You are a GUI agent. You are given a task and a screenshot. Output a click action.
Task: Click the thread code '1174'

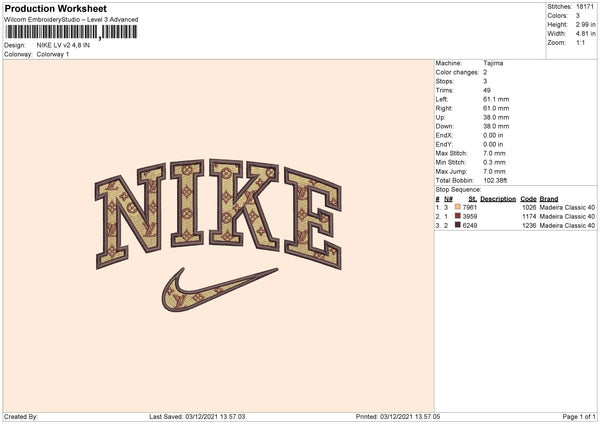pyautogui.click(x=529, y=217)
